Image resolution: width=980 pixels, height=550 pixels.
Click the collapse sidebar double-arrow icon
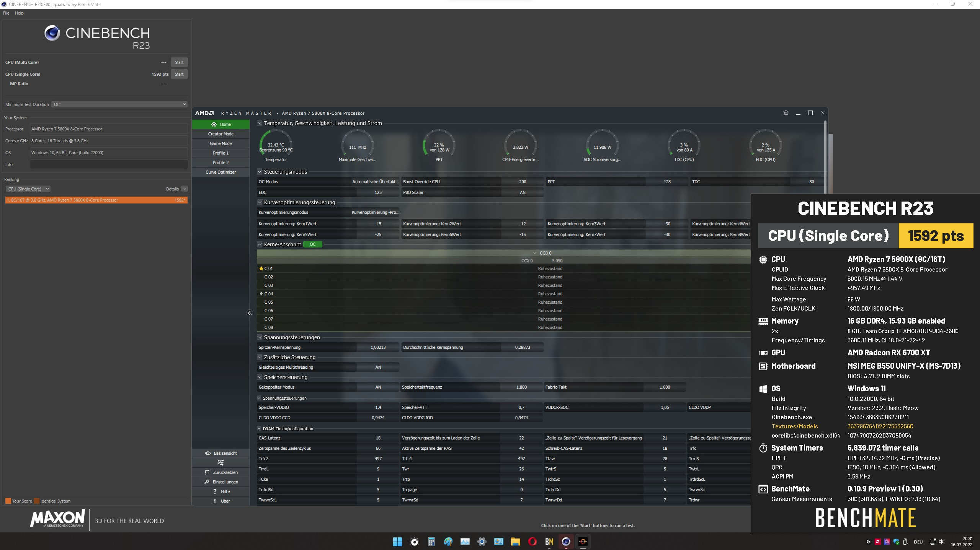(250, 313)
